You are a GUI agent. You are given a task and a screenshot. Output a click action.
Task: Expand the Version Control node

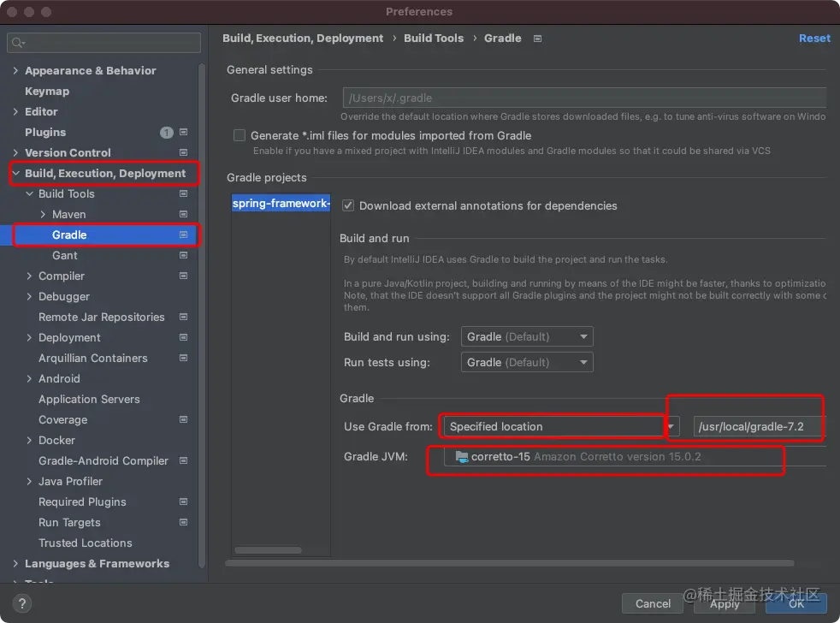pos(15,152)
